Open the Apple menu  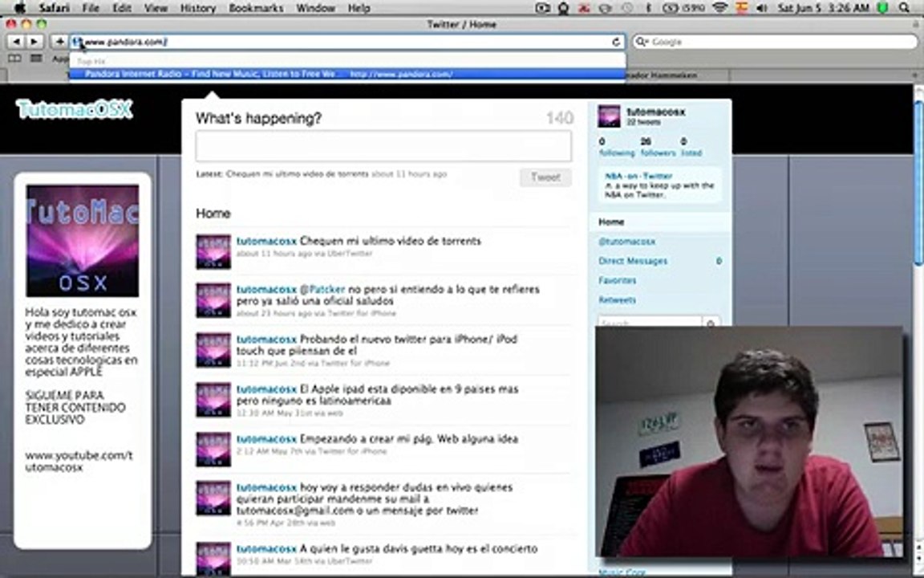point(19,8)
